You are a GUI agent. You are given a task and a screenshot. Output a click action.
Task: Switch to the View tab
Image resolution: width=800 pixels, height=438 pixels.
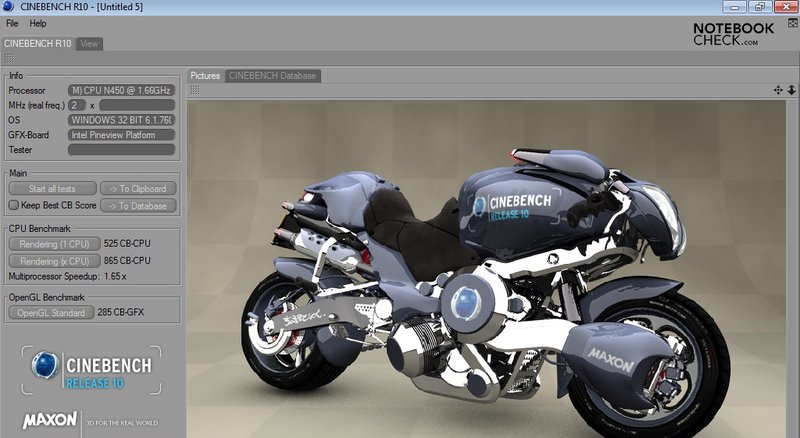89,44
